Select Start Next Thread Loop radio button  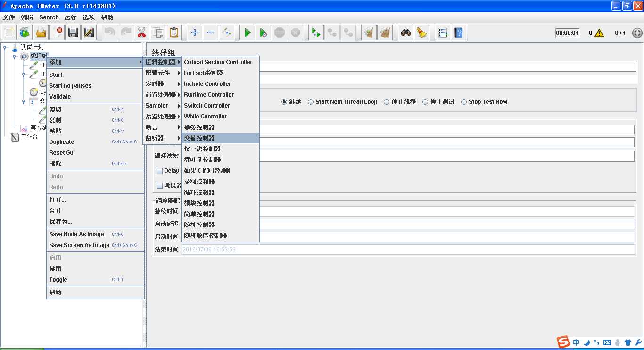coord(311,102)
